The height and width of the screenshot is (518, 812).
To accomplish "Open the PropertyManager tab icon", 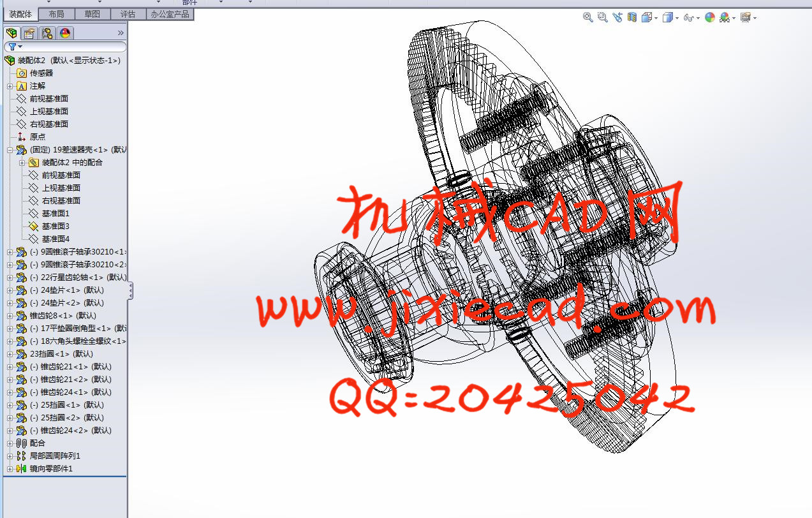I will coord(29,33).
